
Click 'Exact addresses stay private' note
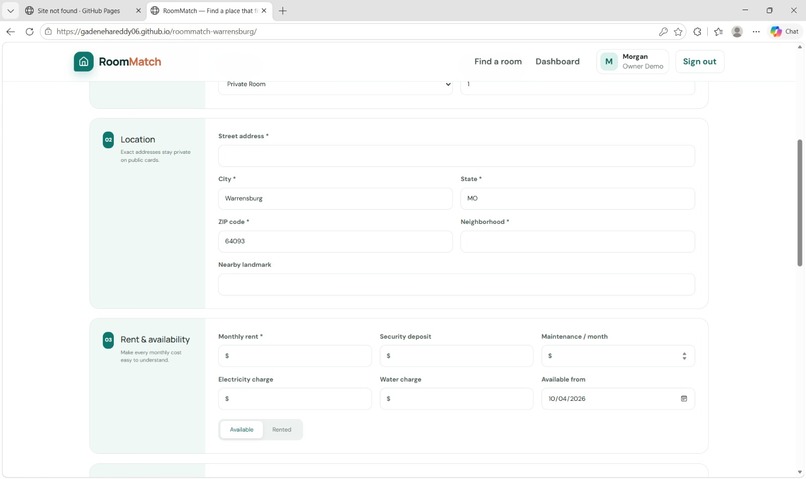pyautogui.click(x=156, y=156)
